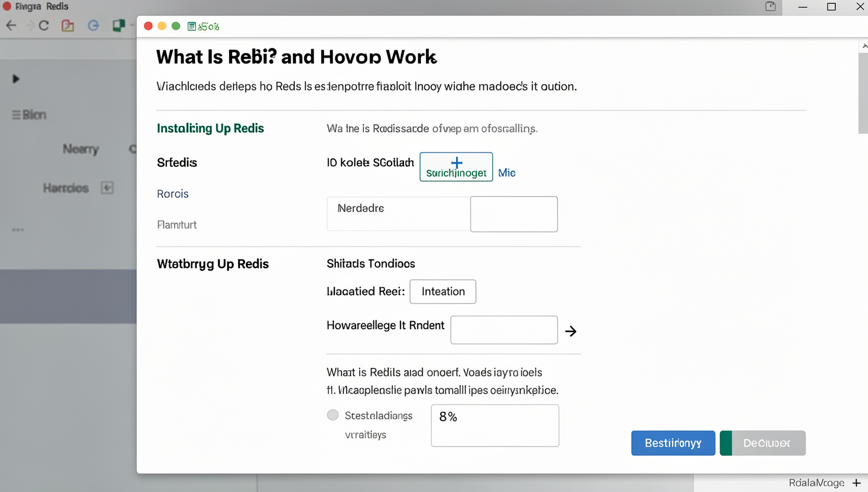Screen dimensions: 868x492
Task: Click the right arrow next to the Rndent field
Action: coord(571,331)
